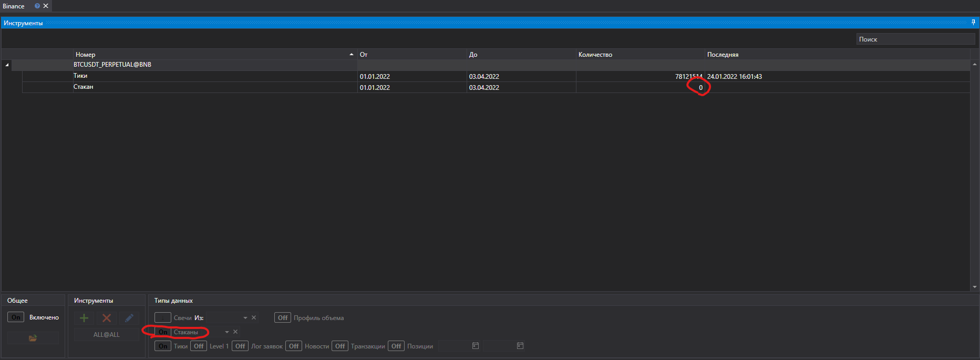Viewport: 980px width, 360px height.
Task: Sort by the Количество column header
Action: (595, 55)
